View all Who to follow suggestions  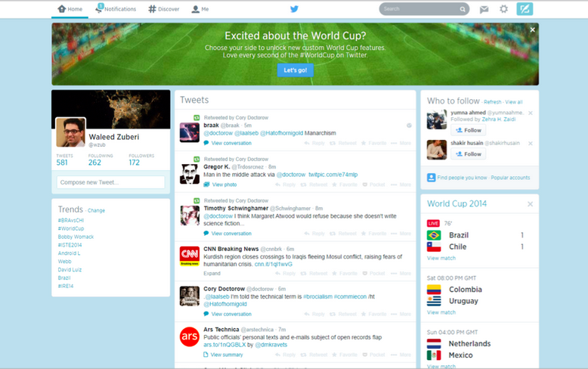click(x=514, y=102)
